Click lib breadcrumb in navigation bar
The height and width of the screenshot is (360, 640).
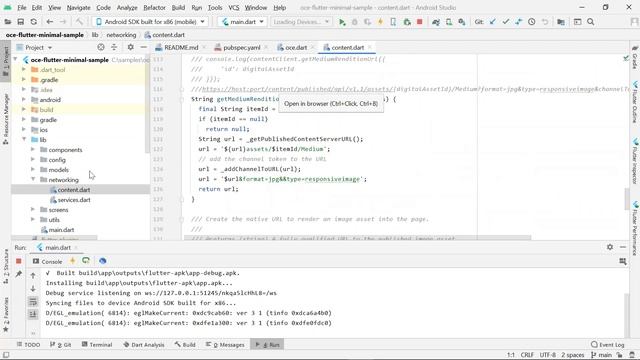click(95, 35)
